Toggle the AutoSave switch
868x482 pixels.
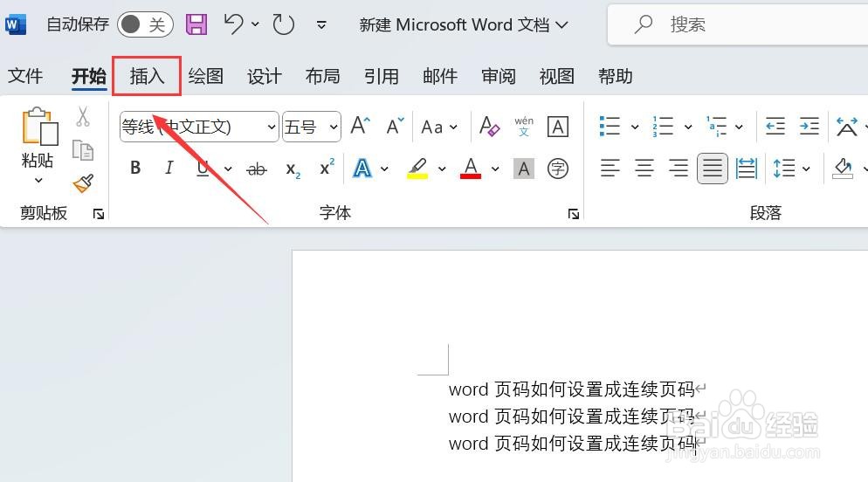click(x=145, y=24)
